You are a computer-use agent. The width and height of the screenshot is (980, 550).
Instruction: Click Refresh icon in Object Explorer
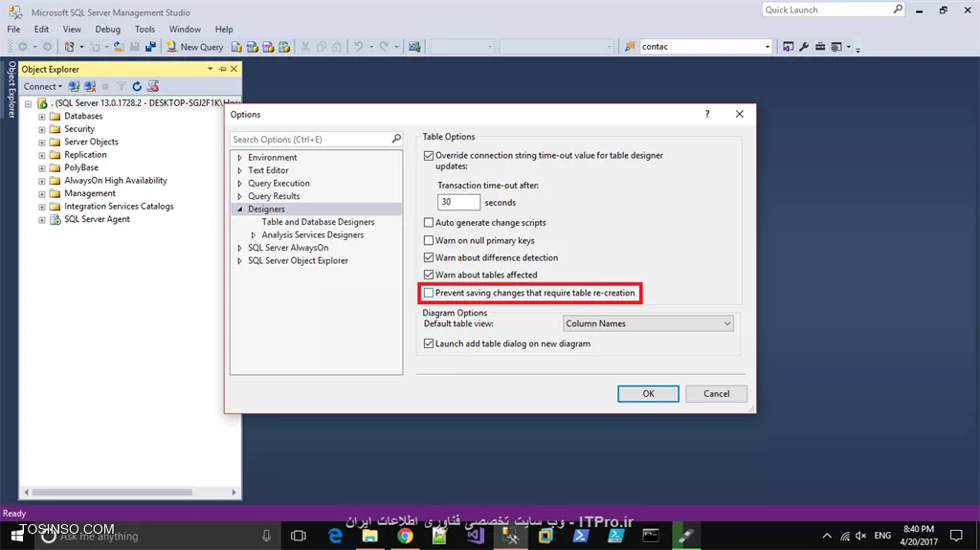tap(137, 86)
